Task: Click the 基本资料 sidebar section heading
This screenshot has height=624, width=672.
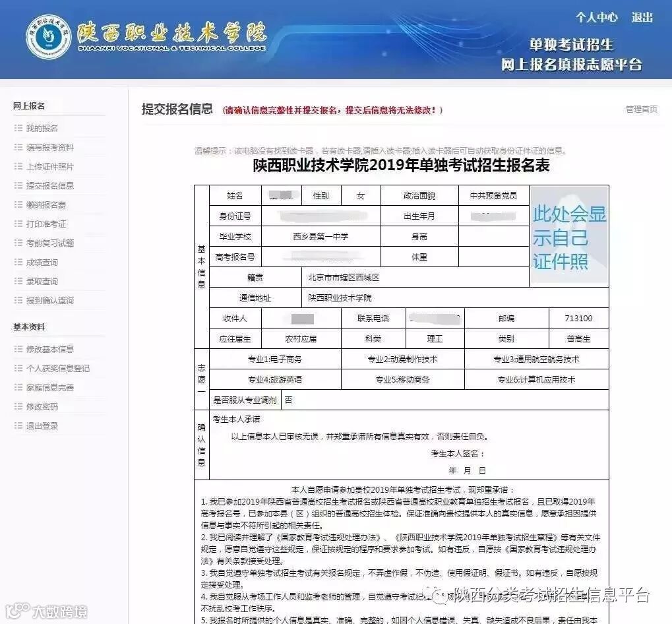Action: click(x=29, y=327)
